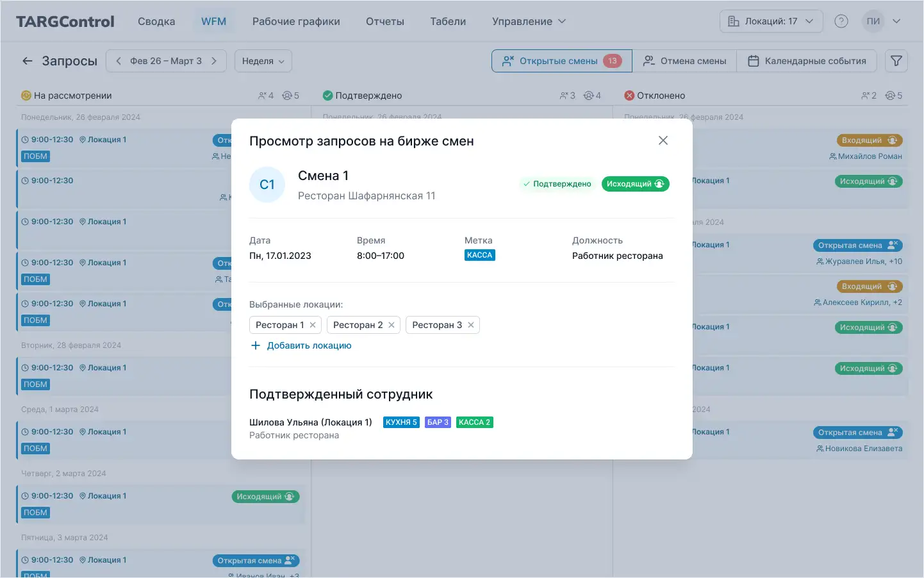Click Добавить локацию link

pyautogui.click(x=301, y=345)
